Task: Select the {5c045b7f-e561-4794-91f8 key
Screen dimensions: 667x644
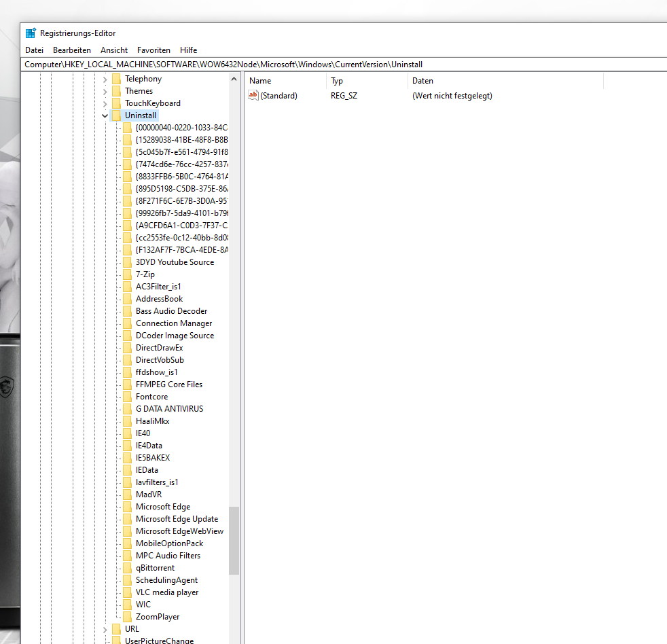Action: [181, 152]
